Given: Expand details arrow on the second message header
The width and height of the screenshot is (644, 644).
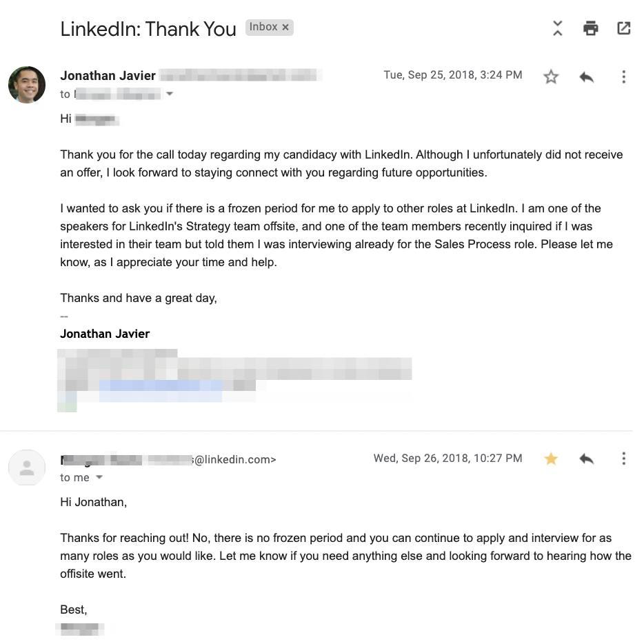Looking at the screenshot, I should (x=99, y=476).
